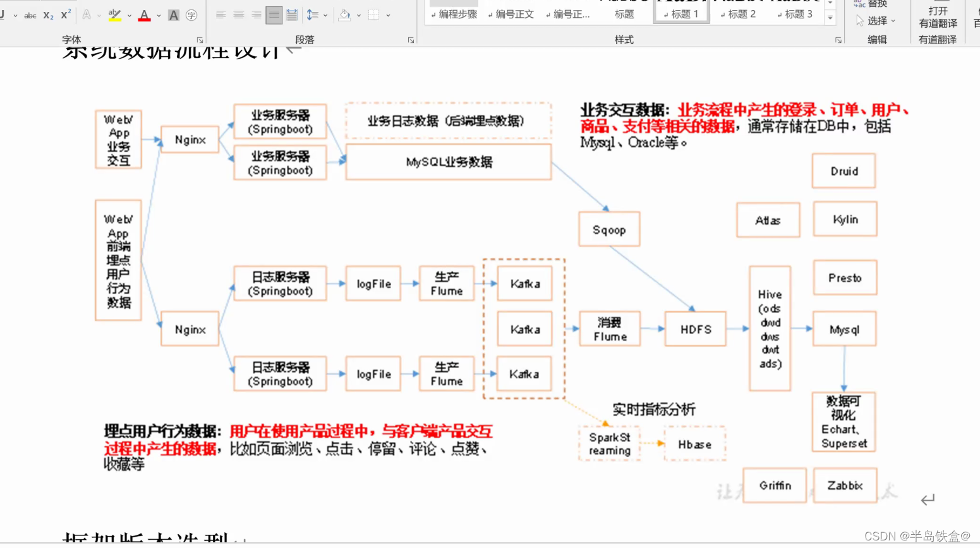Screen dimensions: 980x548
Task: Apply the 标题 style
Action: point(624,14)
